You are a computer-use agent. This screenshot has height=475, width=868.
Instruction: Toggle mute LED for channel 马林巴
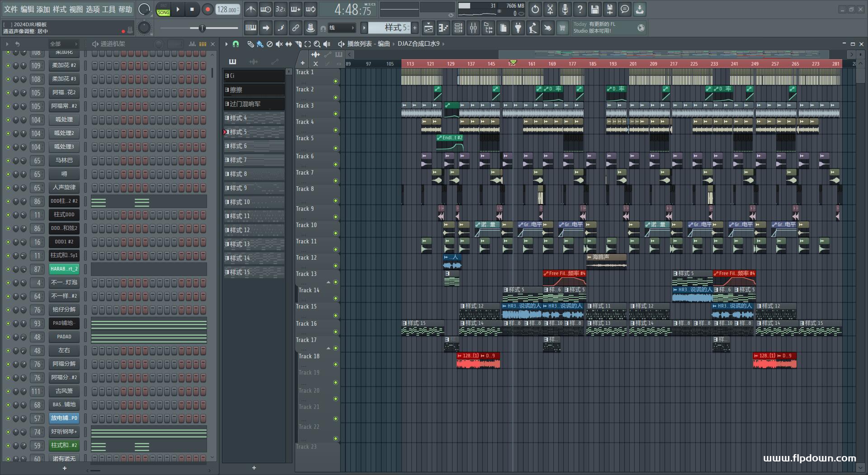click(x=8, y=161)
